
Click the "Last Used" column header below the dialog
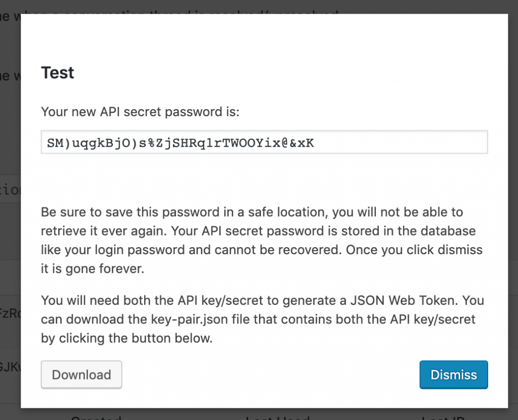[x=277, y=417]
